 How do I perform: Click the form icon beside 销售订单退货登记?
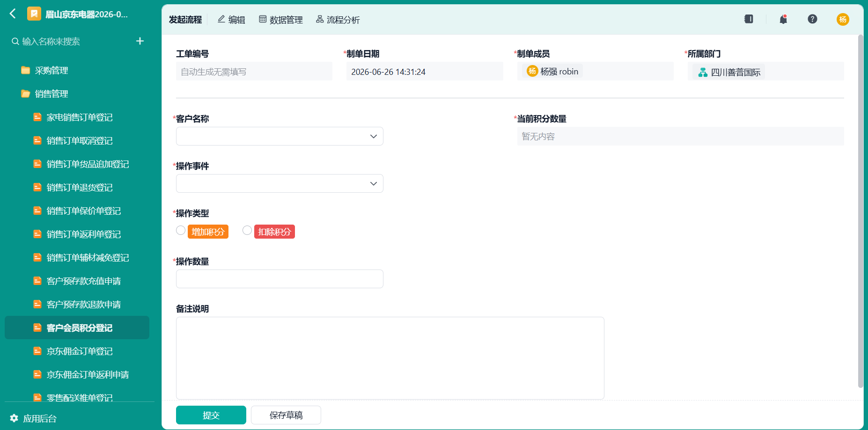point(37,187)
